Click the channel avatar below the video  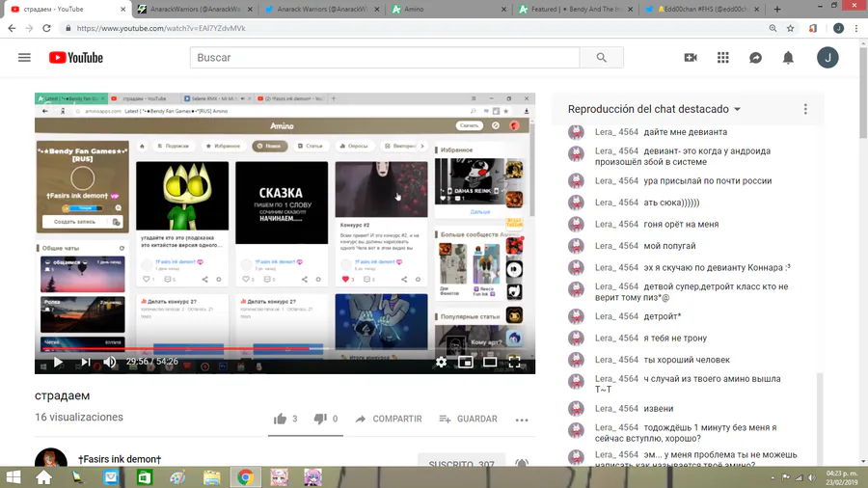[51, 458]
